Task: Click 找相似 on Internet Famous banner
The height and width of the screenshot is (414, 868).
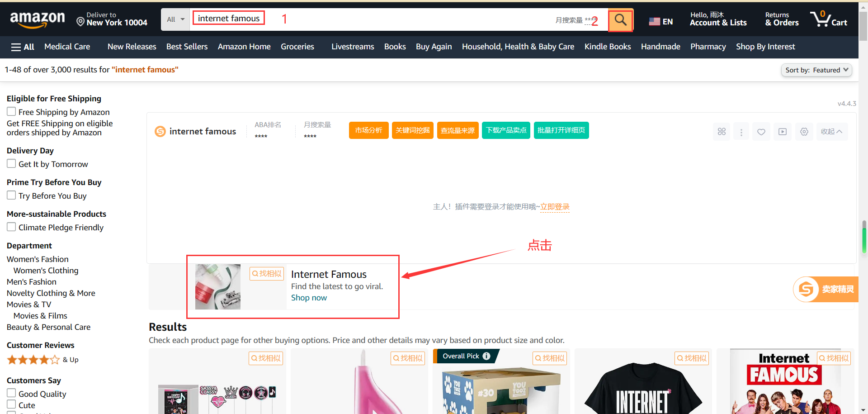Action: (x=267, y=274)
